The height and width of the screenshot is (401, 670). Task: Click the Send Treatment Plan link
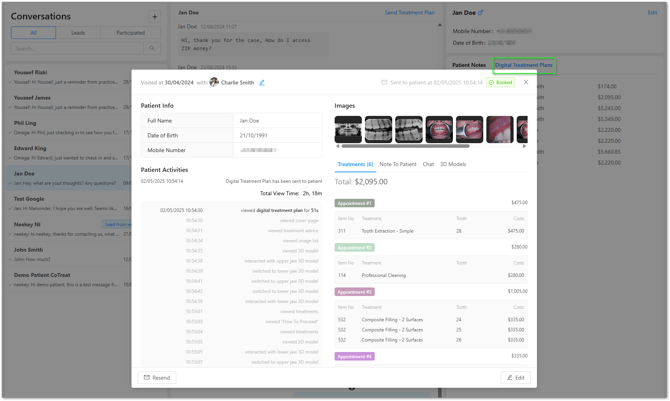[409, 13]
